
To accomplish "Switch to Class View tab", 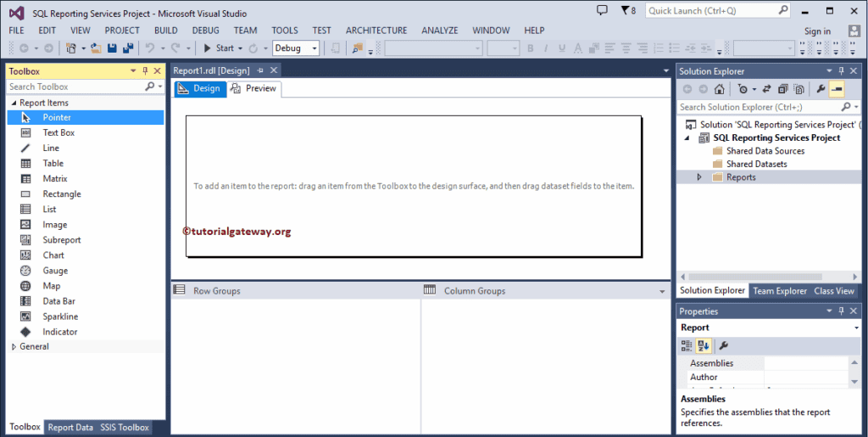I will click(x=834, y=291).
